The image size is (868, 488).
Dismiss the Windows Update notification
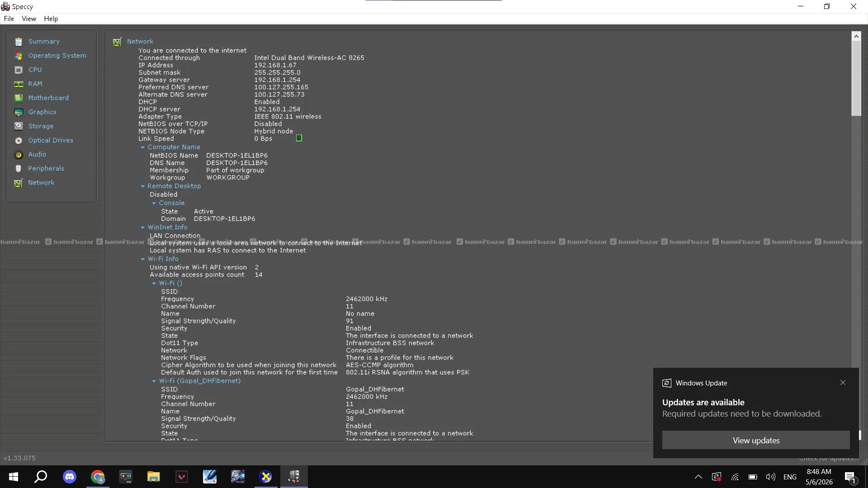tap(843, 383)
